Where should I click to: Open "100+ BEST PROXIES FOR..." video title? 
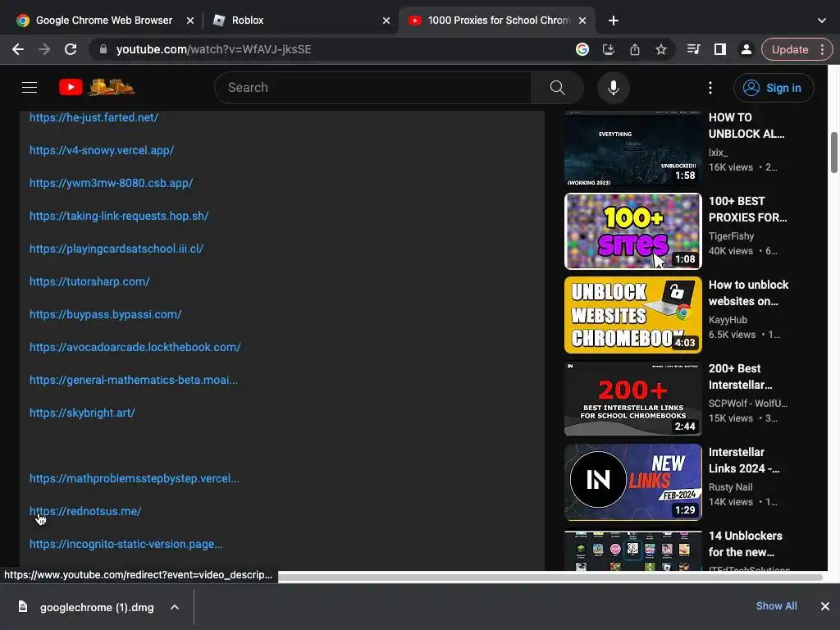pyautogui.click(x=748, y=209)
